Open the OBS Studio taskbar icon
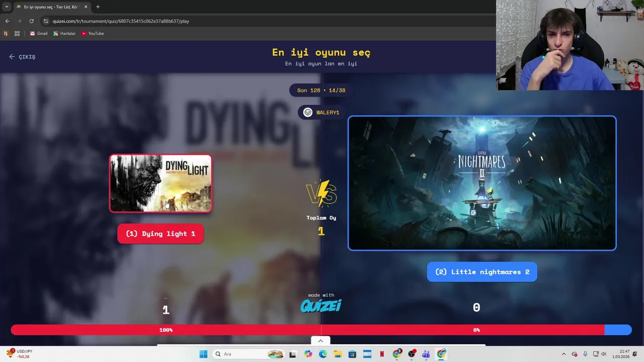644x362 pixels. point(412,354)
